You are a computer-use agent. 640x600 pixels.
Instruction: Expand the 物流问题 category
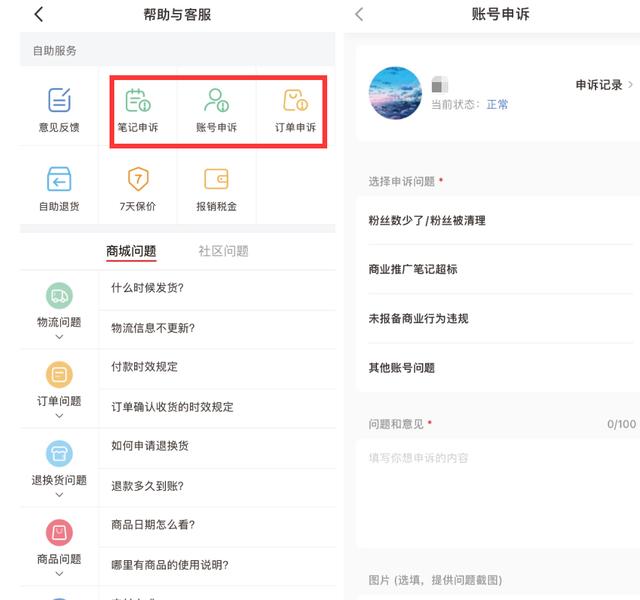point(59,310)
